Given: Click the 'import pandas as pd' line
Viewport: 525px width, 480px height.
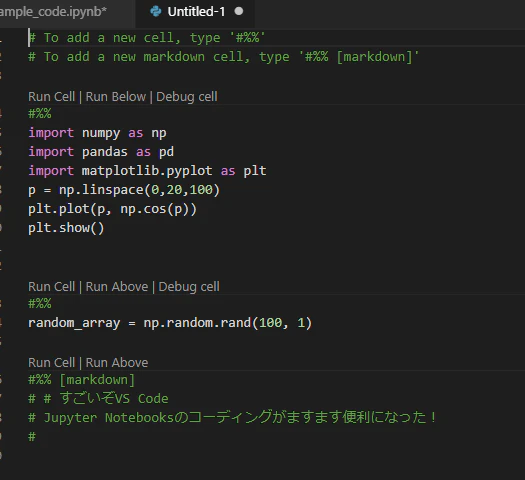Looking at the screenshot, I should click(101, 152).
